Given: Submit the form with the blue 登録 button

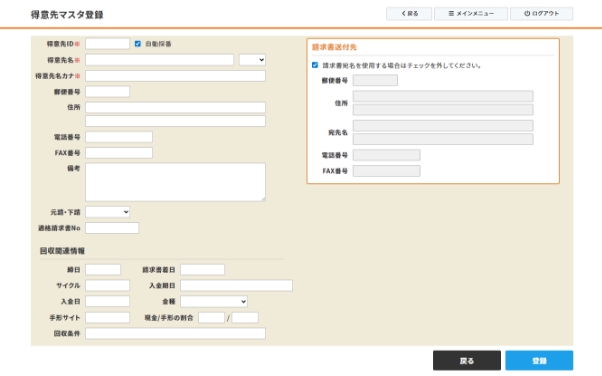Looking at the screenshot, I should (539, 361).
